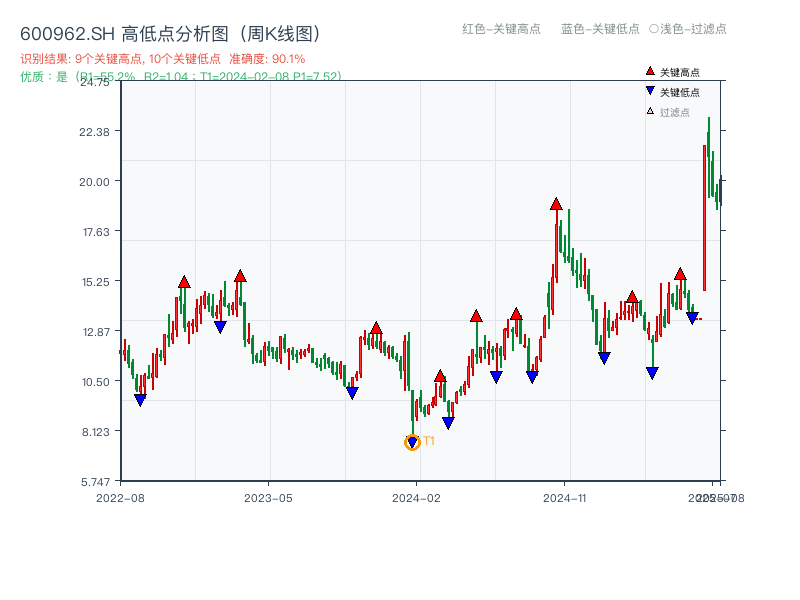Click the 2024-11 x-axis label
The width and height of the screenshot is (800, 600).
[x=564, y=498]
